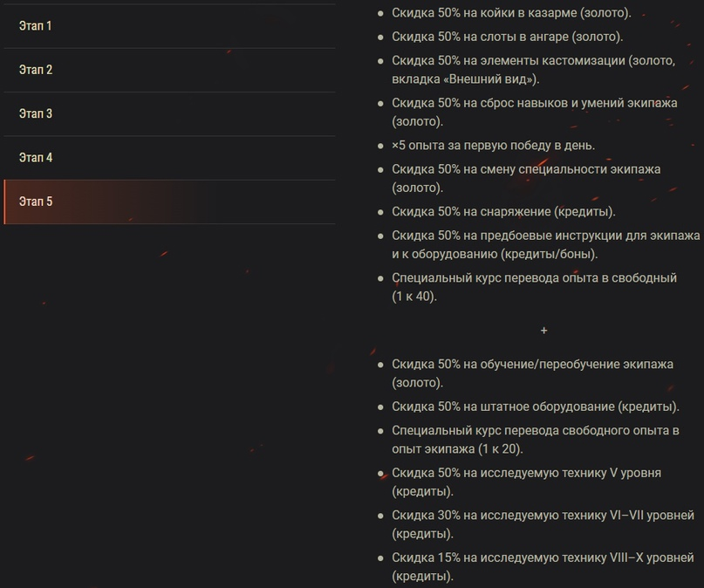The height and width of the screenshot is (588, 704).
Task: Switch to the Этап 2 tab
Action: pyautogui.click(x=36, y=70)
